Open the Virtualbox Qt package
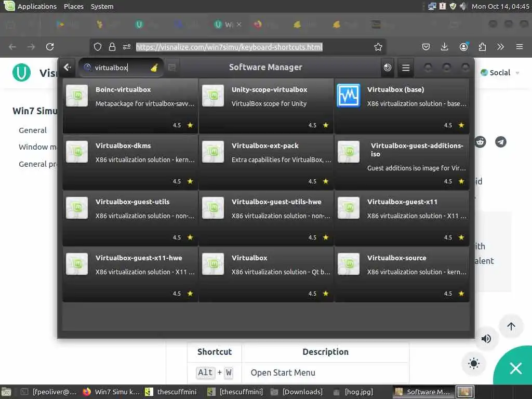Image resolution: width=532 pixels, height=399 pixels. coord(267,274)
